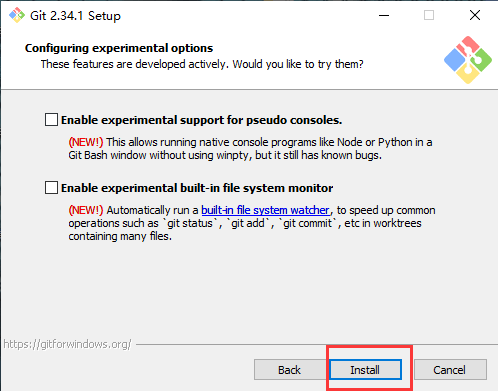Click the red (NEW!) tag under pseudo consoles
The width and height of the screenshot is (498, 391).
86,142
